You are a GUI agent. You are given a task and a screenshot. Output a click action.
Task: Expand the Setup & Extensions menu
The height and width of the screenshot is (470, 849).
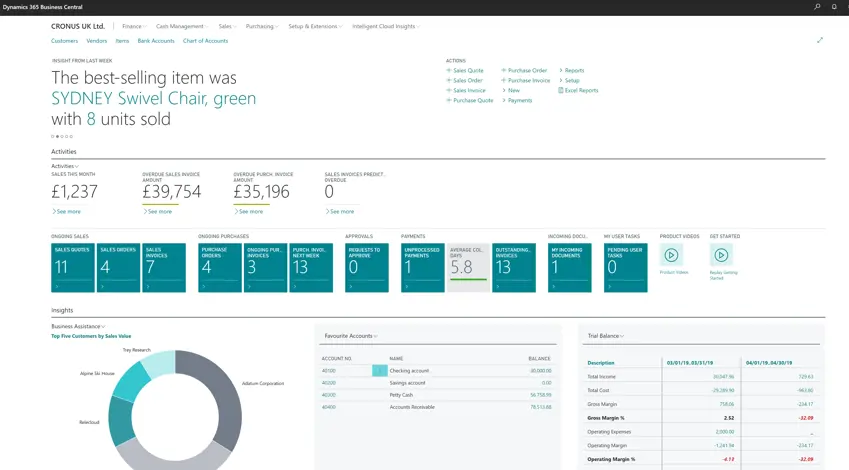tap(315, 26)
